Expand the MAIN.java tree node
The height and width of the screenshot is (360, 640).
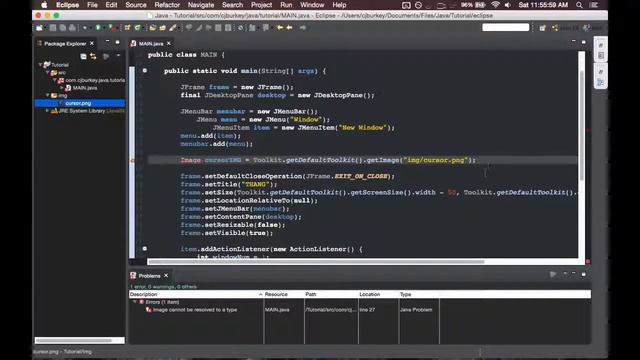point(62,88)
